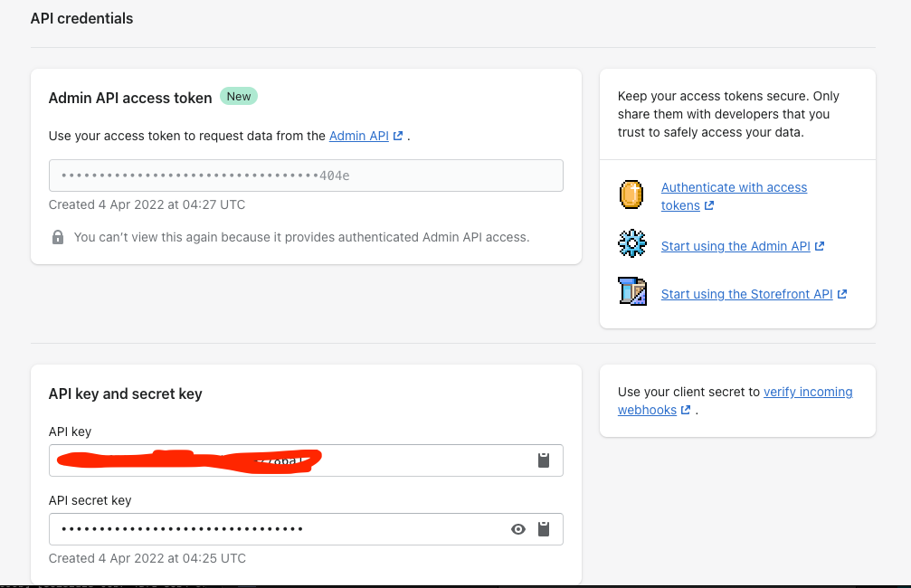Open Start using the Admin API
The width and height of the screenshot is (911, 588).
click(735, 245)
